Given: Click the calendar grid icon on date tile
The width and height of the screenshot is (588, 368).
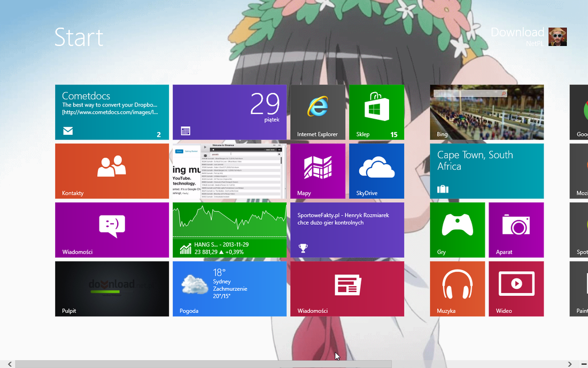Looking at the screenshot, I should [185, 131].
